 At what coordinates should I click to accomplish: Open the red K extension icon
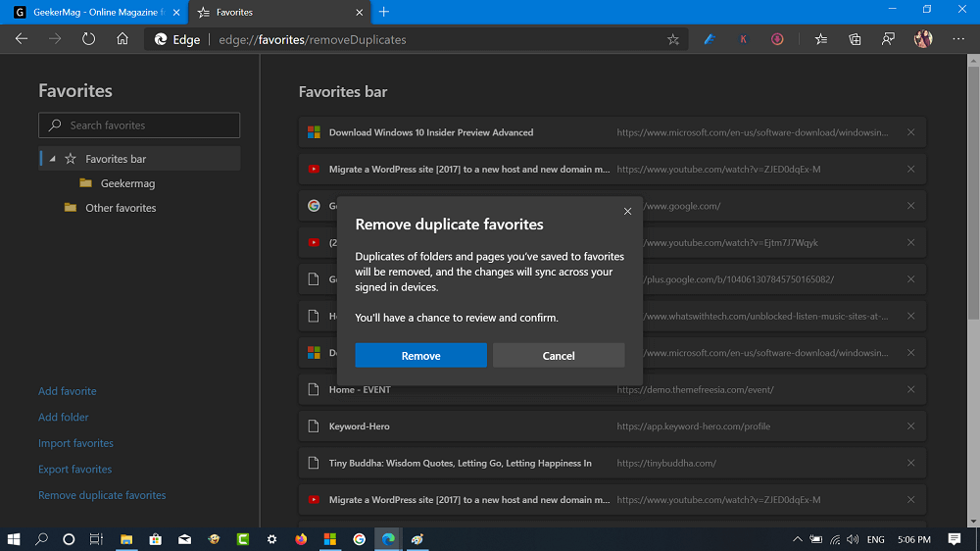(743, 39)
